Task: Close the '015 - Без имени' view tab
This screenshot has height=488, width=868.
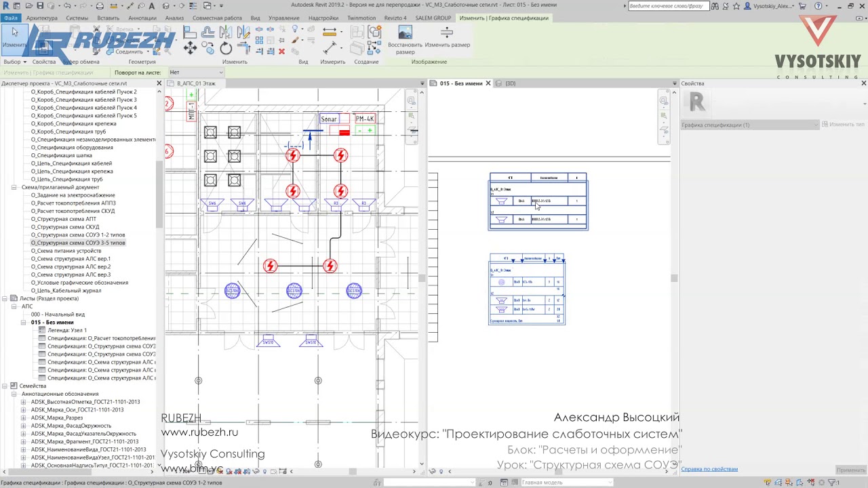Action: tap(488, 83)
